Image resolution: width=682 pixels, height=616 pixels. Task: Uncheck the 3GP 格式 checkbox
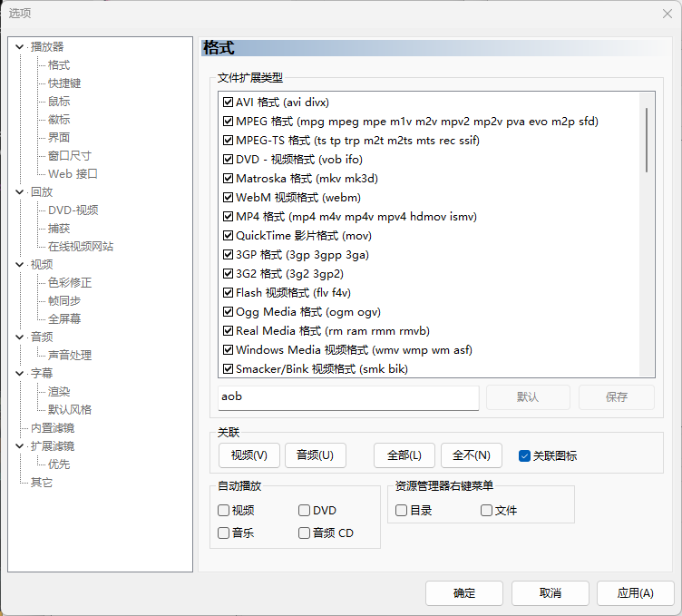(x=228, y=255)
